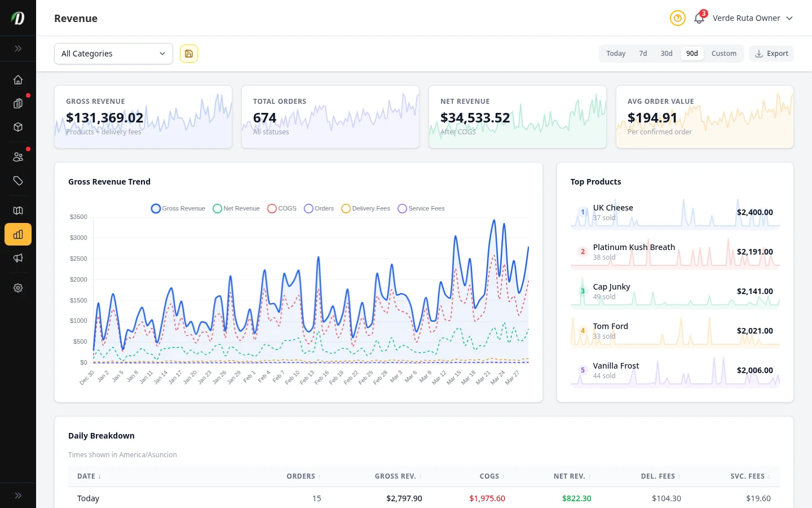Toggle the Net Revenue line visibility
Image resolution: width=812 pixels, height=508 pixels.
point(236,208)
